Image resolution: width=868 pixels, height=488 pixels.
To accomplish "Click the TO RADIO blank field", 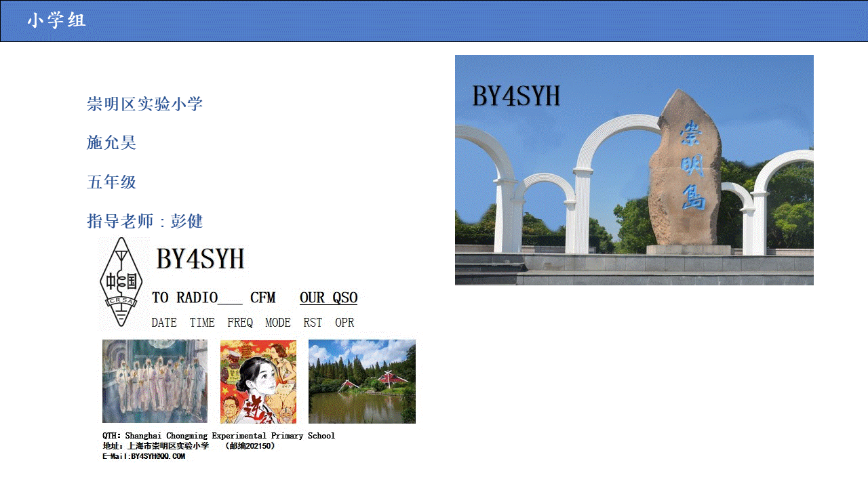I will coord(230,298).
